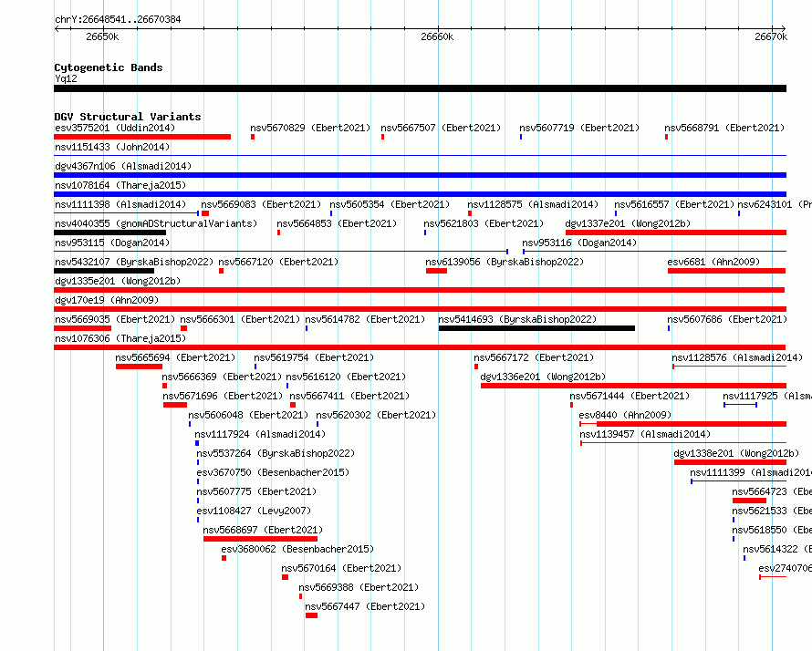Open nsv5621803 (Ebert2021) variant

[484, 223]
